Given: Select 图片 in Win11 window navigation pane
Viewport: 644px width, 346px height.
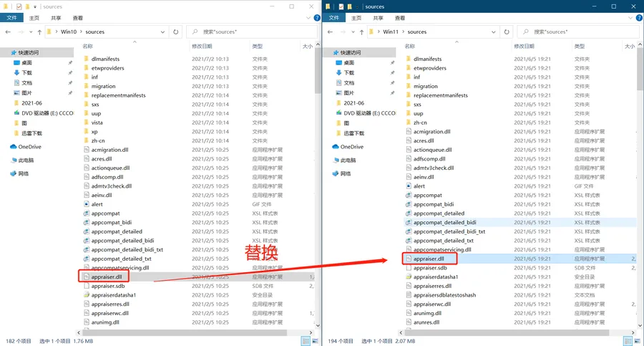Looking at the screenshot, I should (348, 93).
